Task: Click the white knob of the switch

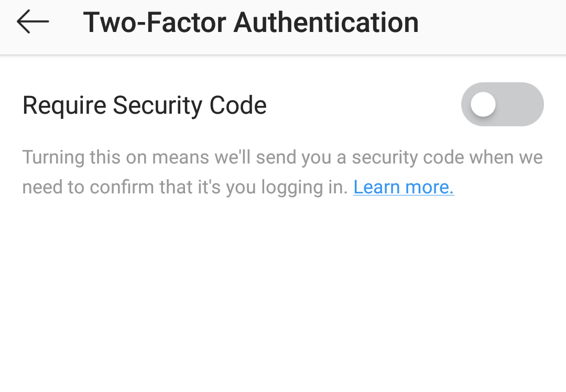Action: coord(483,104)
